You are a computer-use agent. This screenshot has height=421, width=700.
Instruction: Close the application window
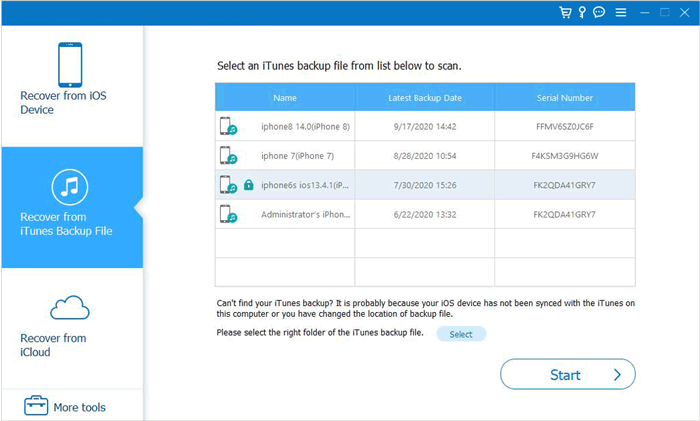pyautogui.click(x=684, y=13)
